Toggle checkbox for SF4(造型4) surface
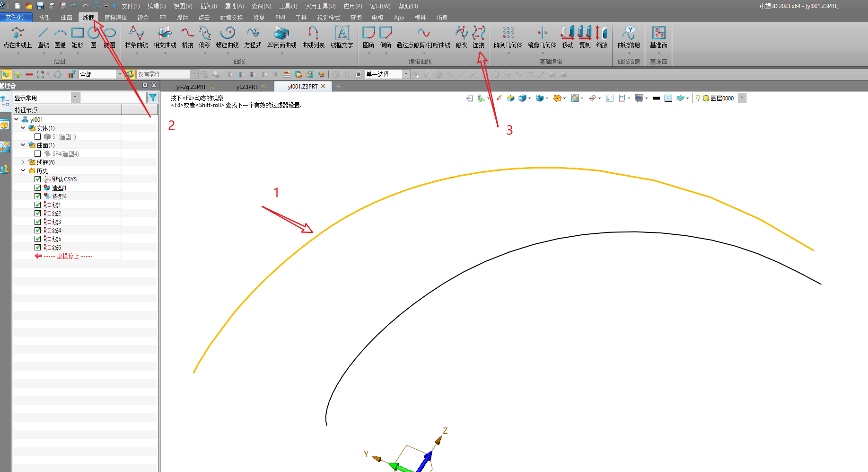 [38, 154]
